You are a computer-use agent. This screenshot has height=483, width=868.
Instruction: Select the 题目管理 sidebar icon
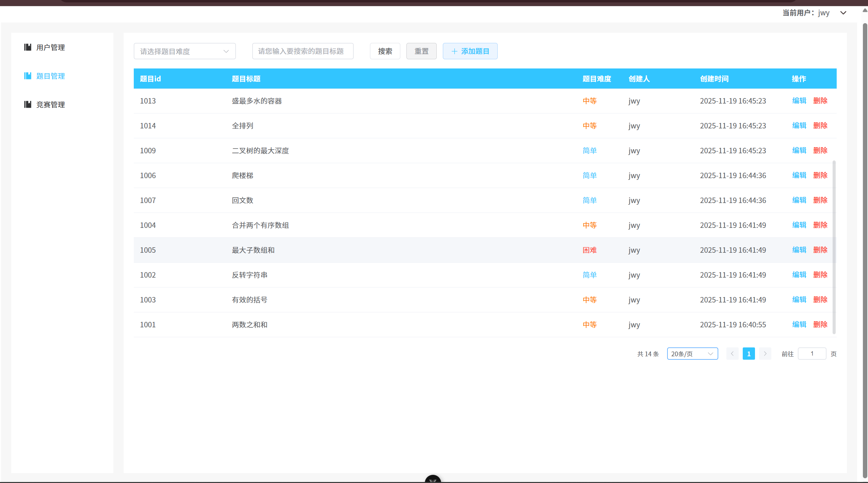28,76
